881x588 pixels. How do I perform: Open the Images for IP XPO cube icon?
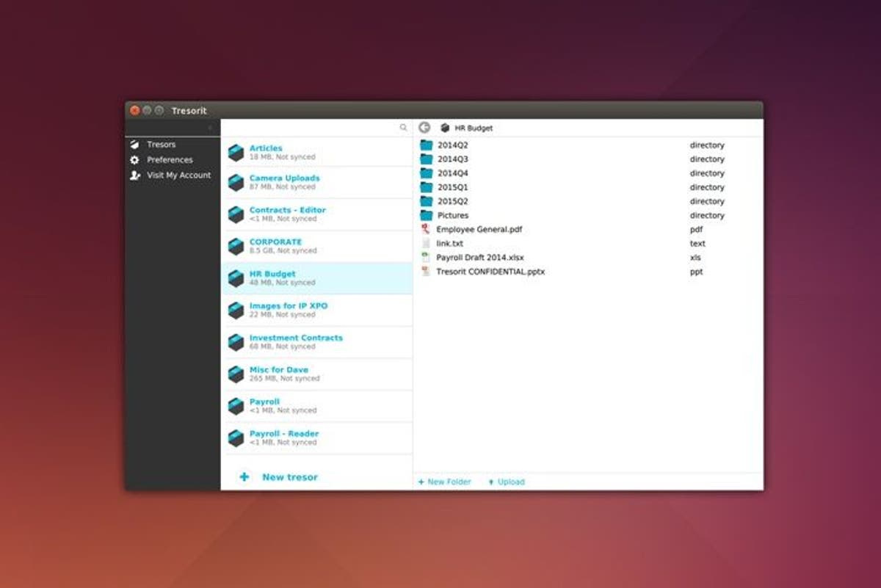[236, 310]
